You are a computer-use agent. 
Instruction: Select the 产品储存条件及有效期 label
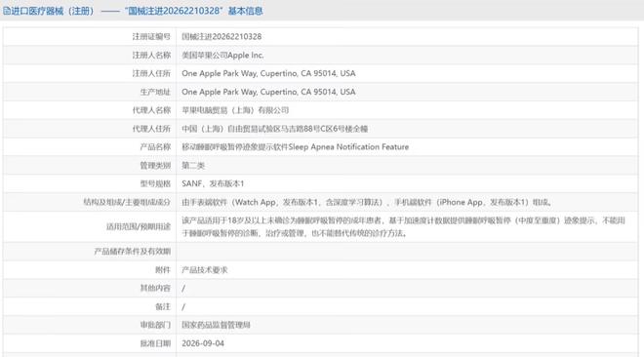(133, 252)
